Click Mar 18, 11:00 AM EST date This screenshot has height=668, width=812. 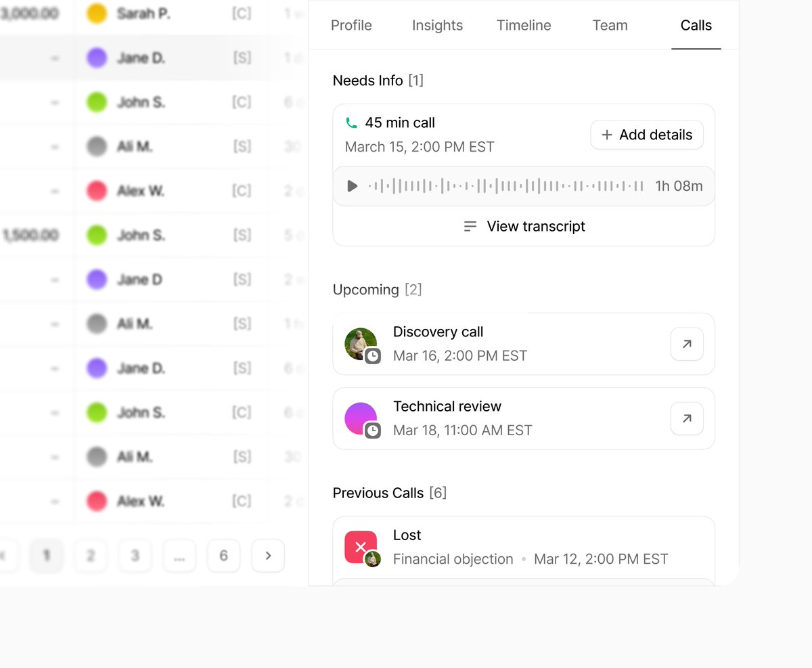pyautogui.click(x=463, y=430)
